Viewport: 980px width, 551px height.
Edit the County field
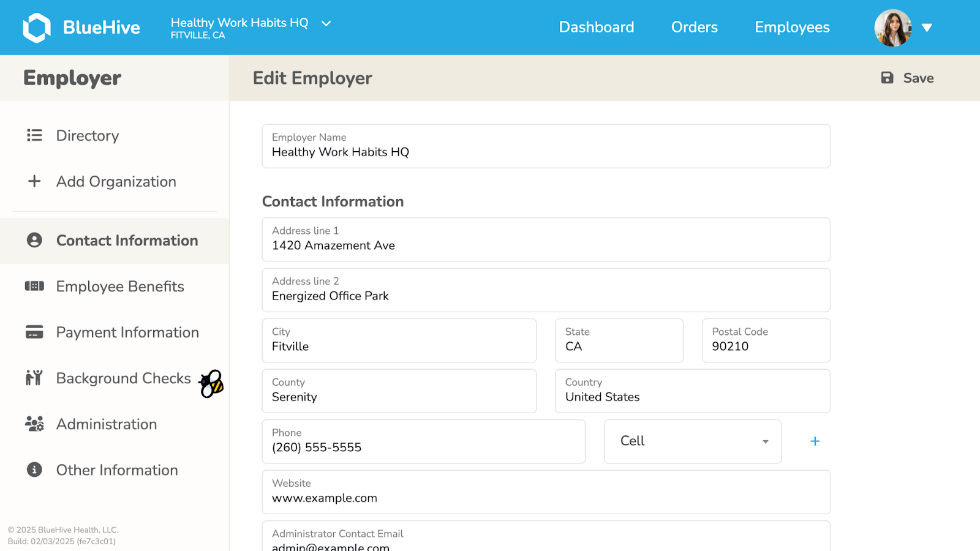[x=399, y=391]
